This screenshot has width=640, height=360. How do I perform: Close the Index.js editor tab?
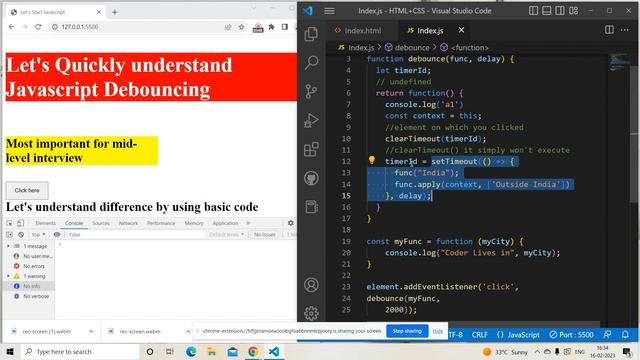[x=461, y=30]
